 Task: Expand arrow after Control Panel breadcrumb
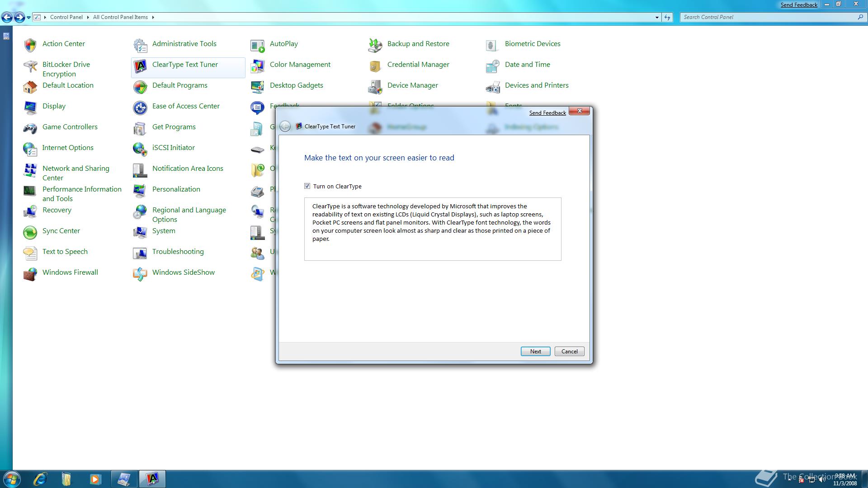click(88, 17)
